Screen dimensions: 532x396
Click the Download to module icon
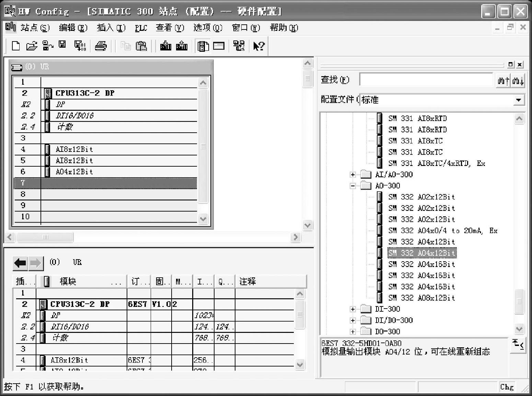point(165,46)
